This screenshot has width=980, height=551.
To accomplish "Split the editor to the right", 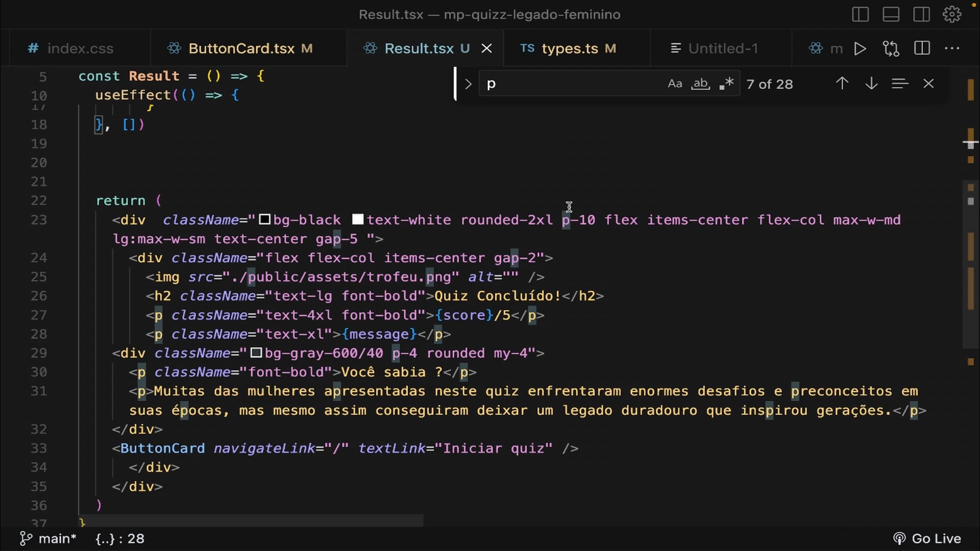I will [x=922, y=48].
